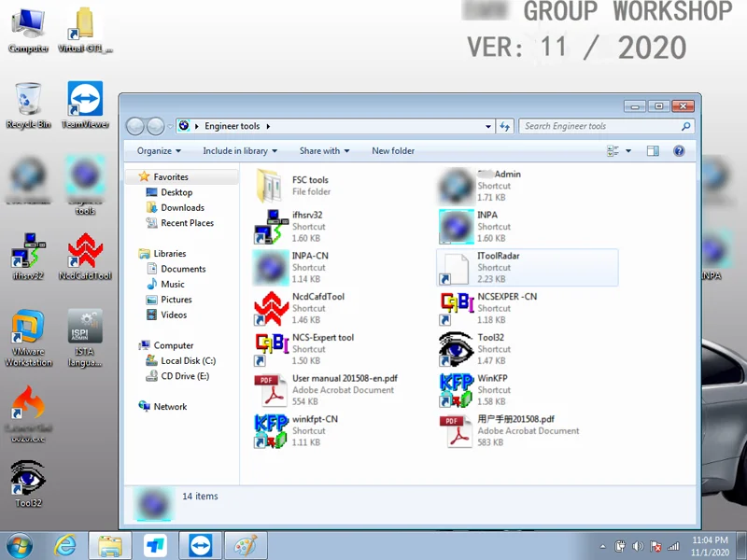Go forward using Forward button

click(155, 126)
